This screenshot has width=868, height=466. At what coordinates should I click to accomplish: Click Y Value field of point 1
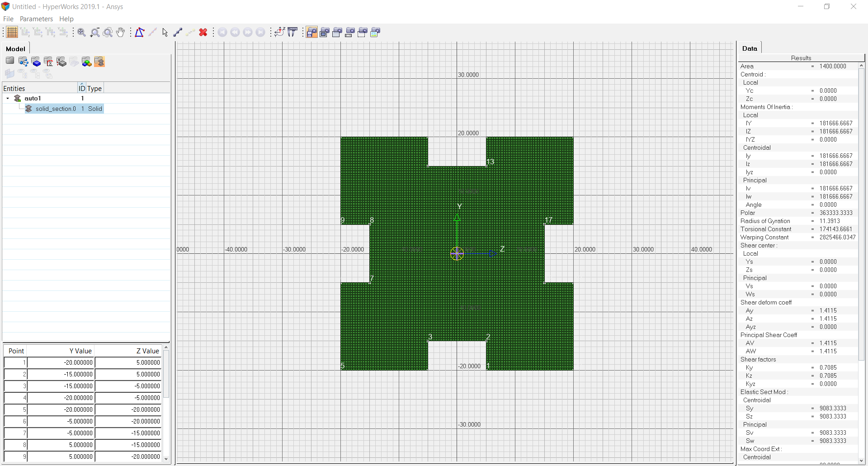tap(61, 362)
